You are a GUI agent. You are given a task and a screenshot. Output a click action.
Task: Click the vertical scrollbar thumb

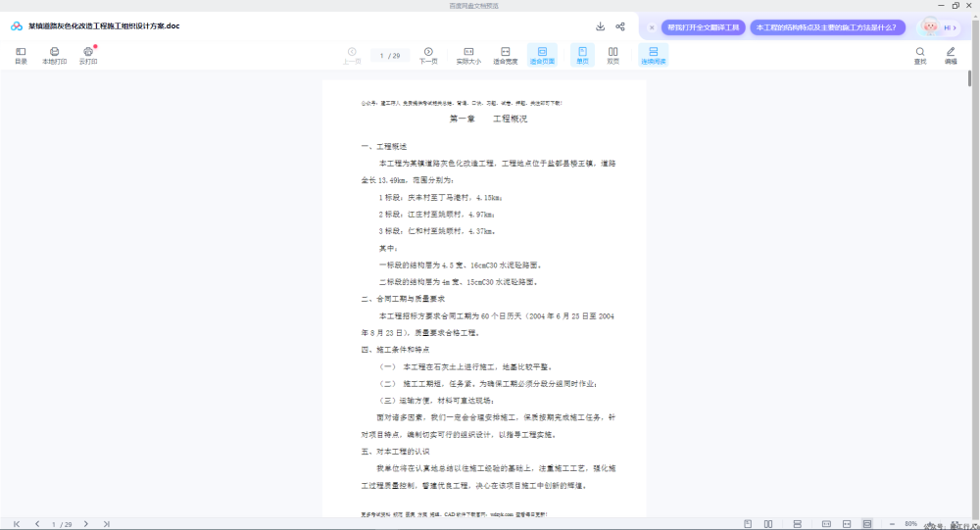(x=969, y=78)
